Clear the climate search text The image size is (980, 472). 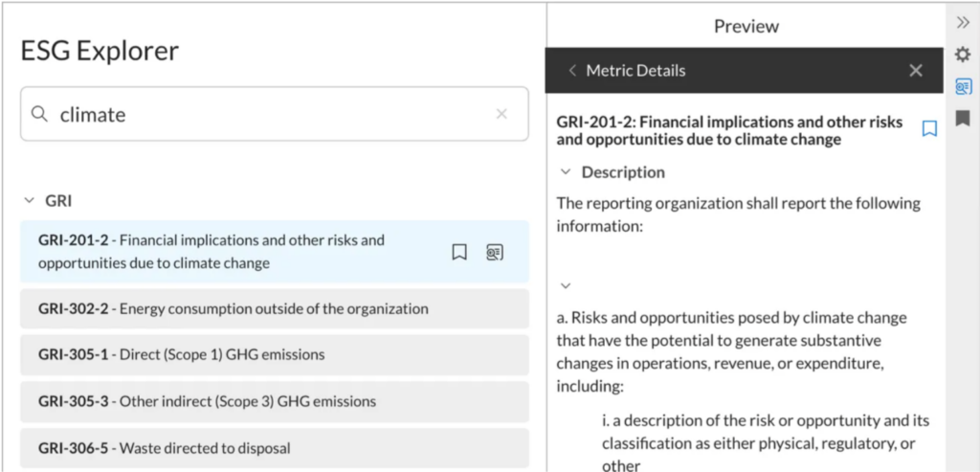(x=501, y=114)
